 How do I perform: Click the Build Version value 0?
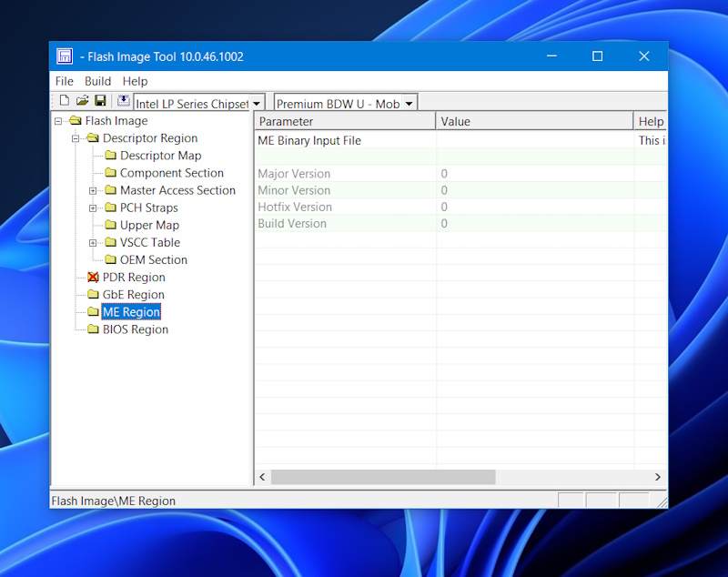[444, 223]
